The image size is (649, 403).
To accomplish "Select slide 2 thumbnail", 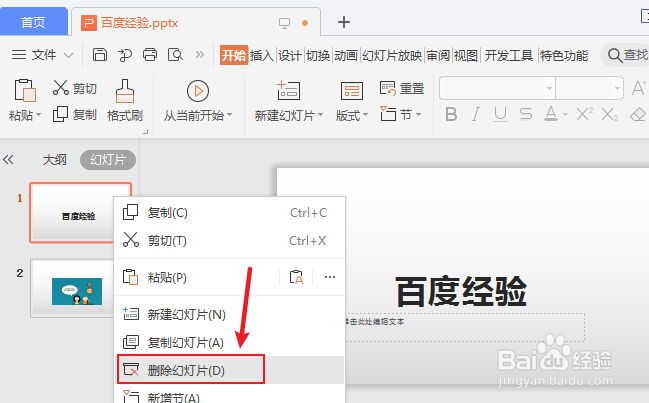I will pyautogui.click(x=72, y=288).
